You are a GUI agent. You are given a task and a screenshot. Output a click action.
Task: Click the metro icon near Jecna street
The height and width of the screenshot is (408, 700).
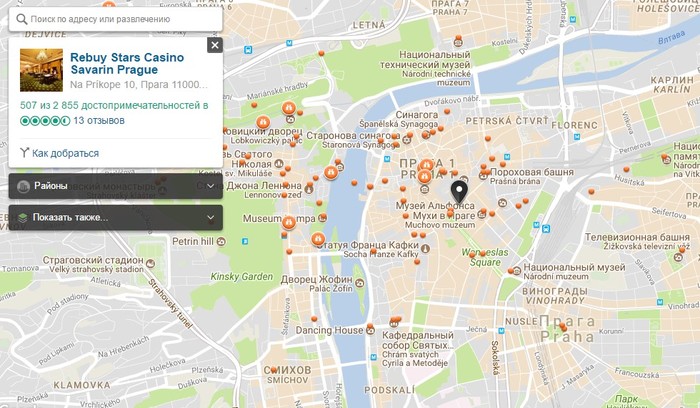[501, 331]
